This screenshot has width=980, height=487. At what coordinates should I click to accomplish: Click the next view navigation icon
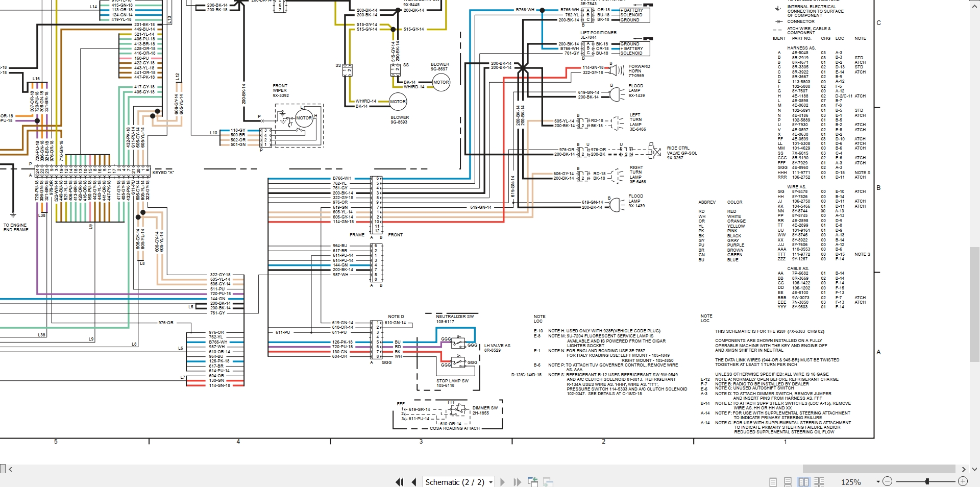tap(548, 482)
